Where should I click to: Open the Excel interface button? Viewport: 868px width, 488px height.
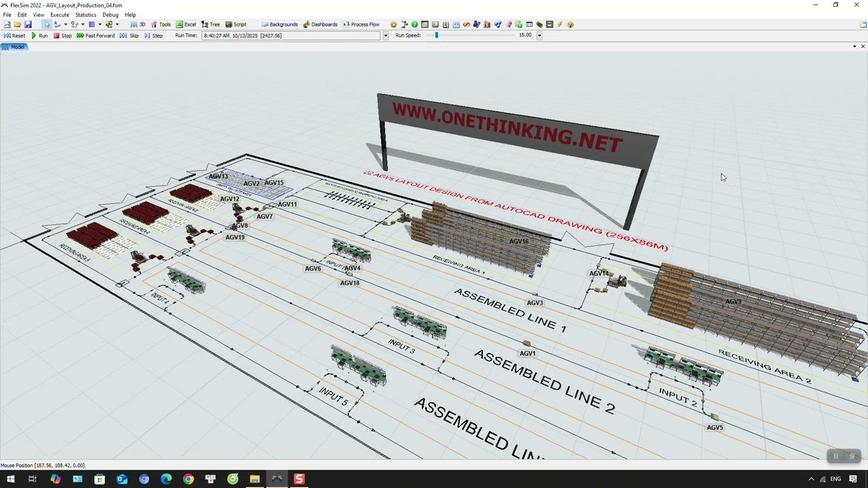click(x=186, y=24)
